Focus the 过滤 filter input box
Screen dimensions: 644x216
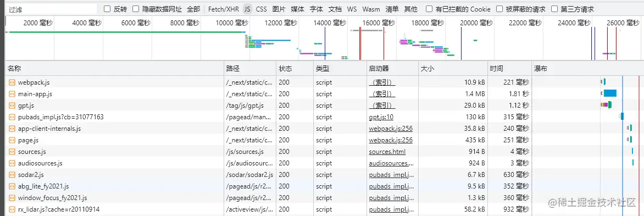[x=51, y=9]
